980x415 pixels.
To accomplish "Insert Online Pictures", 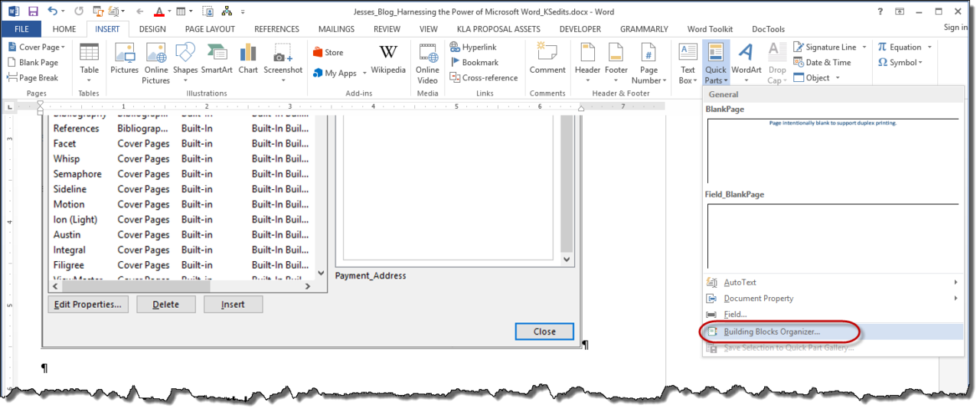I will (155, 63).
